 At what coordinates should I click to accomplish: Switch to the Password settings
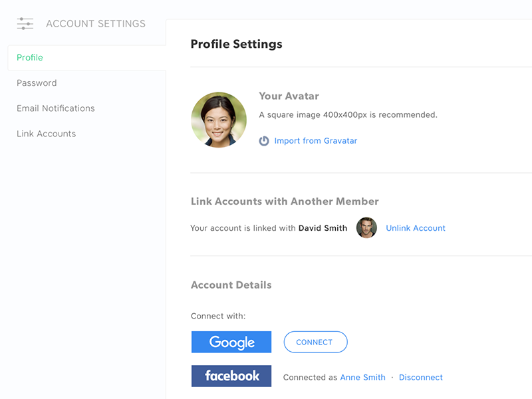pyautogui.click(x=37, y=83)
